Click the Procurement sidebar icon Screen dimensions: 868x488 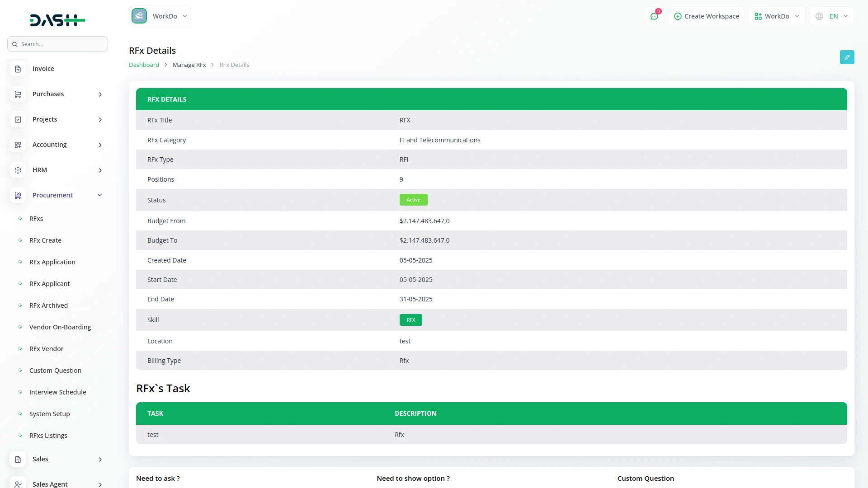pyautogui.click(x=18, y=195)
